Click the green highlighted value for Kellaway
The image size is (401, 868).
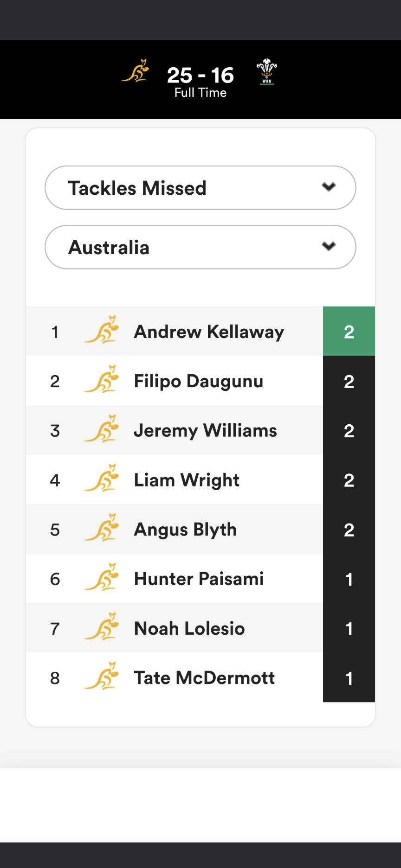pyautogui.click(x=349, y=332)
